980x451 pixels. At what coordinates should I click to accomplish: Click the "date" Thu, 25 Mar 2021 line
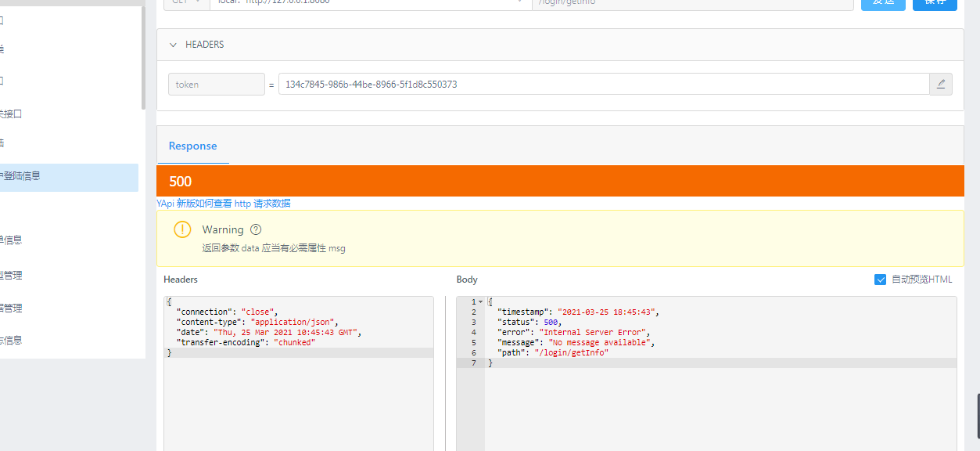click(269, 332)
